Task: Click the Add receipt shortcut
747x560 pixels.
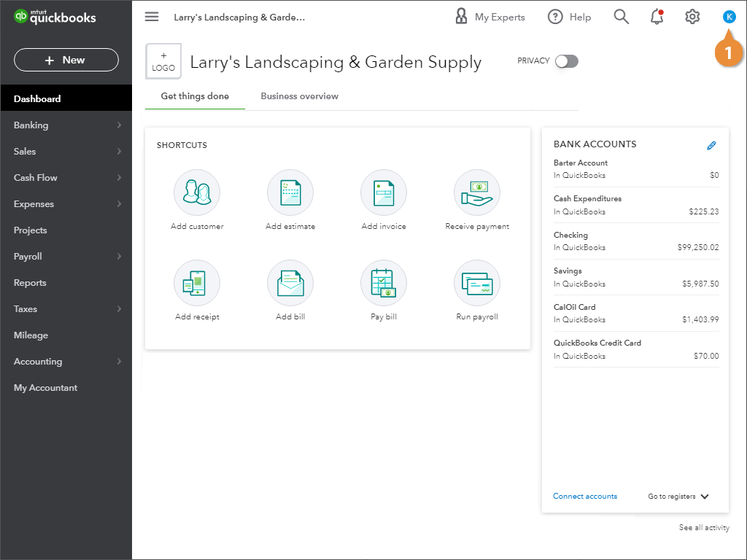Action: tap(197, 283)
